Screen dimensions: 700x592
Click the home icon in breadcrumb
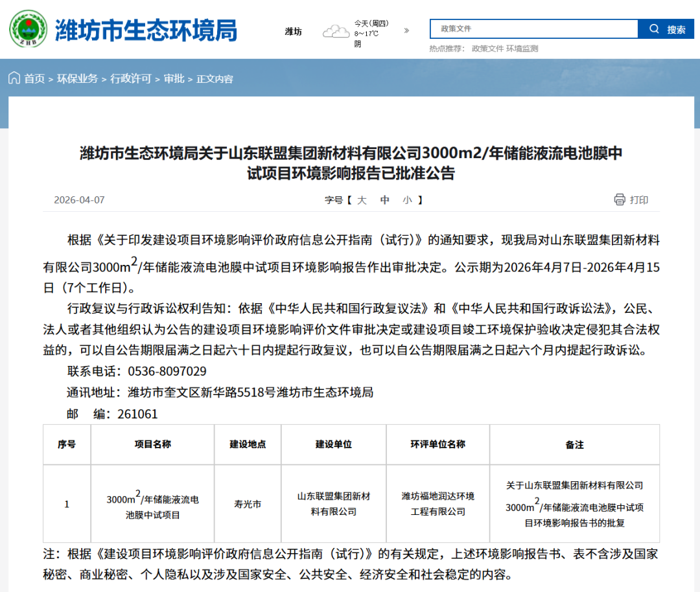pos(14,78)
